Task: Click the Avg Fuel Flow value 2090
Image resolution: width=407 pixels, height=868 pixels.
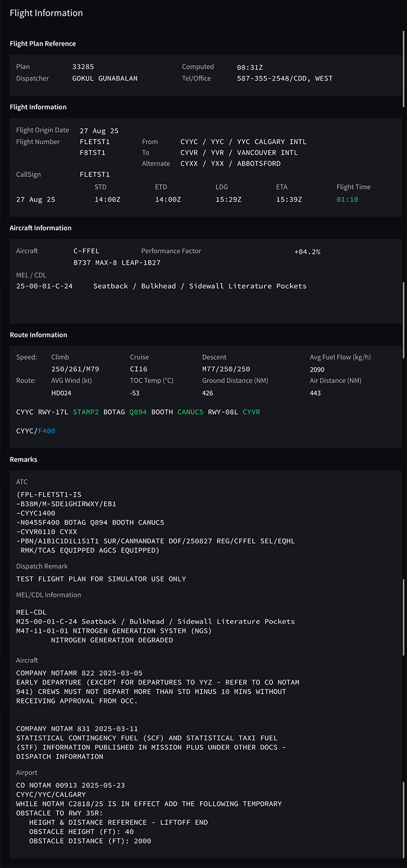Action: [x=317, y=369]
